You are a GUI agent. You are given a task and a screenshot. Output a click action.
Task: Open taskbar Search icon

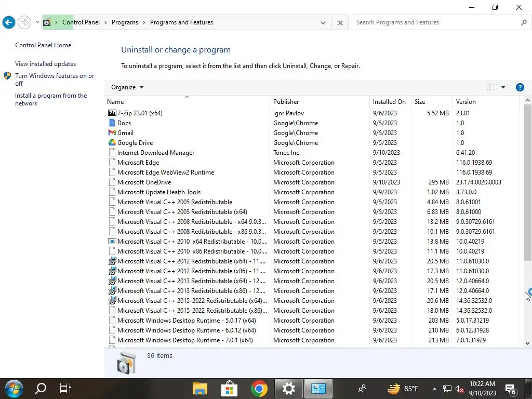pos(41,389)
